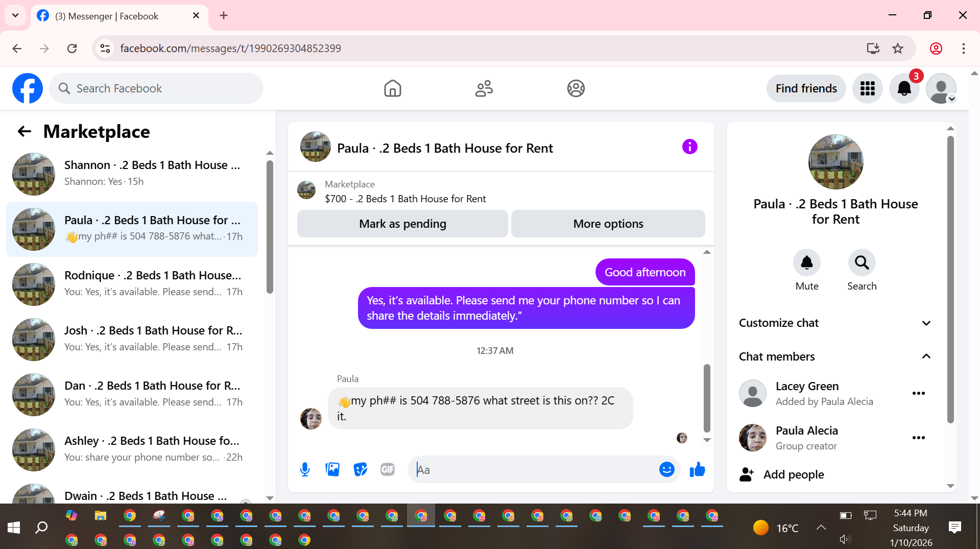Search in conversation magnifier icon
The image size is (980, 549).
pyautogui.click(x=862, y=262)
